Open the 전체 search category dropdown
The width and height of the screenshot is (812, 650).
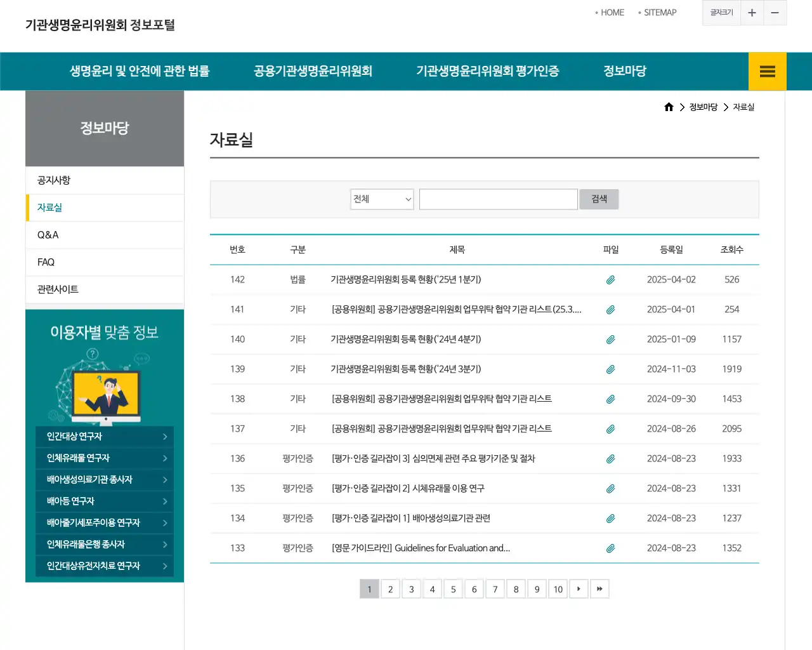(382, 199)
